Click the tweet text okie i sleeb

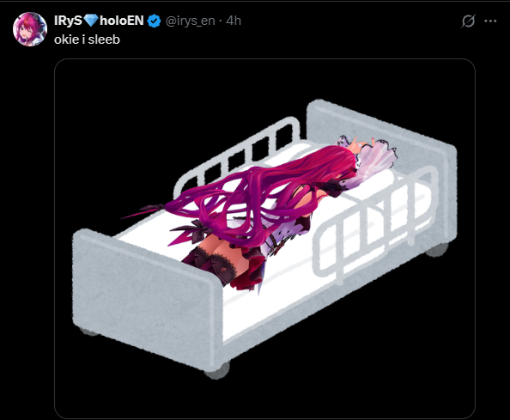coord(88,40)
